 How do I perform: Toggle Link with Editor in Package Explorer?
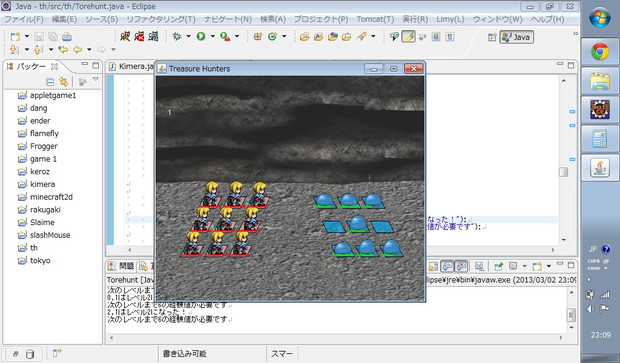(x=63, y=82)
